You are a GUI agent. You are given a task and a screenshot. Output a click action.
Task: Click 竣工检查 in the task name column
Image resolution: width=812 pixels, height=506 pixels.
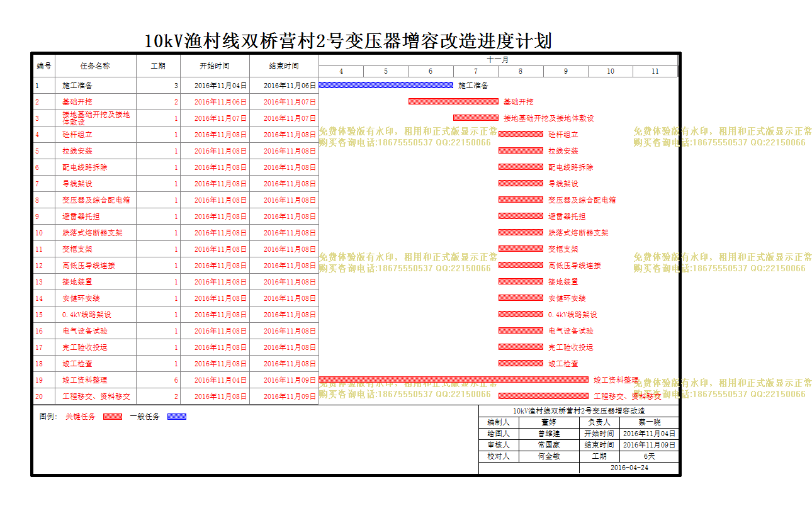[x=77, y=364]
